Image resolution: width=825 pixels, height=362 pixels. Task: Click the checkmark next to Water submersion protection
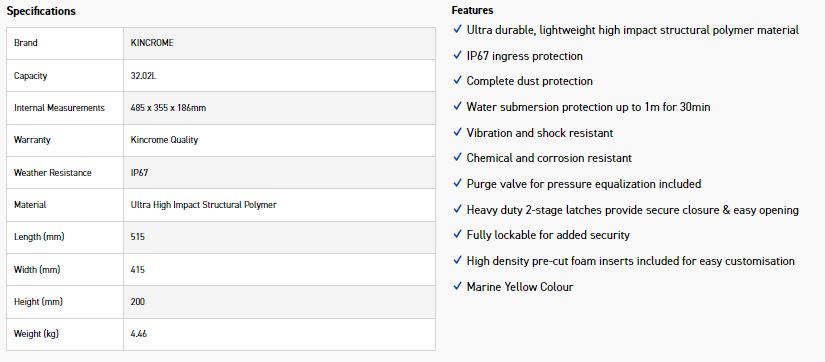457,106
